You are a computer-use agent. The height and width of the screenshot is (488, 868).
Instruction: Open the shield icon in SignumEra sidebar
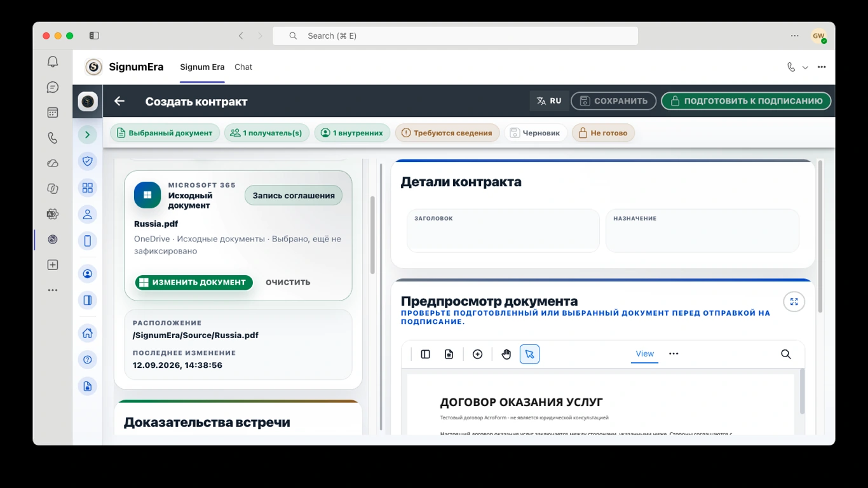[x=88, y=161]
